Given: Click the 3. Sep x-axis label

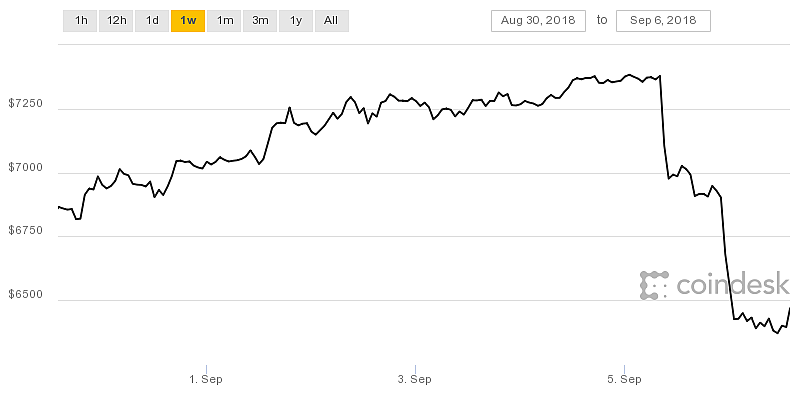Looking at the screenshot, I should [x=414, y=379].
